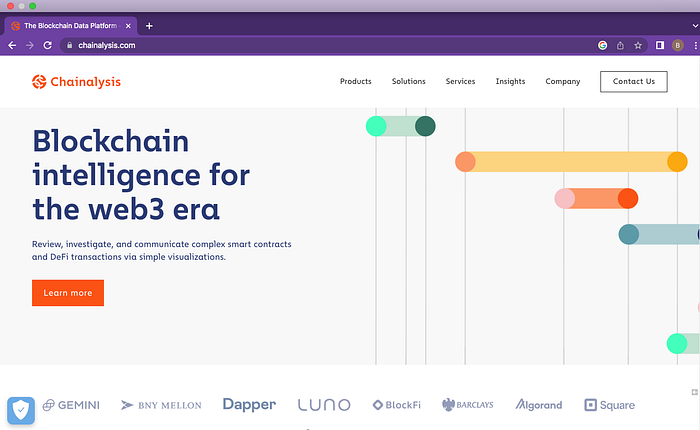This screenshot has height=430, width=700.
Task: Click the headline Blockchain intelligence for the web3 era
Action: click(x=141, y=175)
